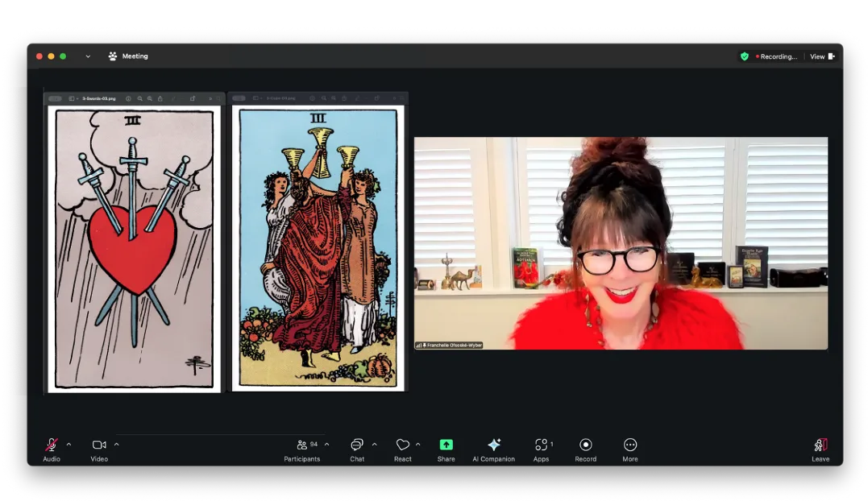Launch the AI Companion

[x=494, y=445]
